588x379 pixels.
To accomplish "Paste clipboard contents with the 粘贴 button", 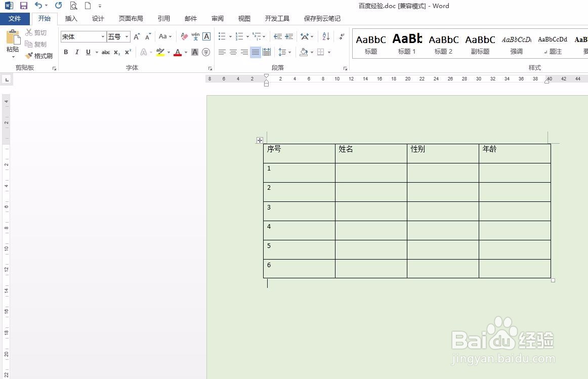I will pyautogui.click(x=13, y=44).
